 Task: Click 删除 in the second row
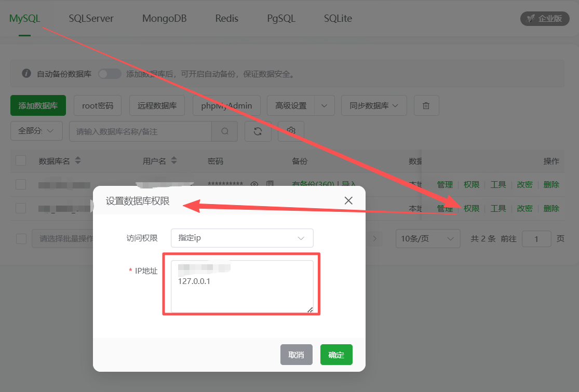[x=551, y=209]
